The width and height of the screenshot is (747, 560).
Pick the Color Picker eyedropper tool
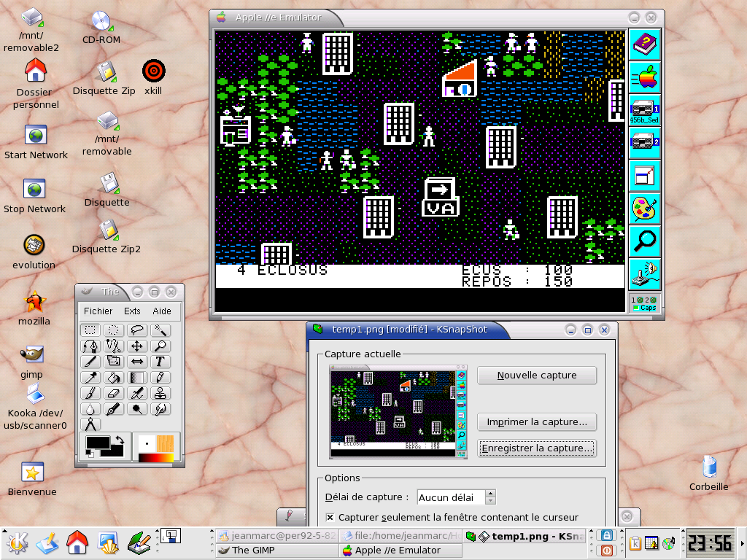pyautogui.click(x=90, y=377)
